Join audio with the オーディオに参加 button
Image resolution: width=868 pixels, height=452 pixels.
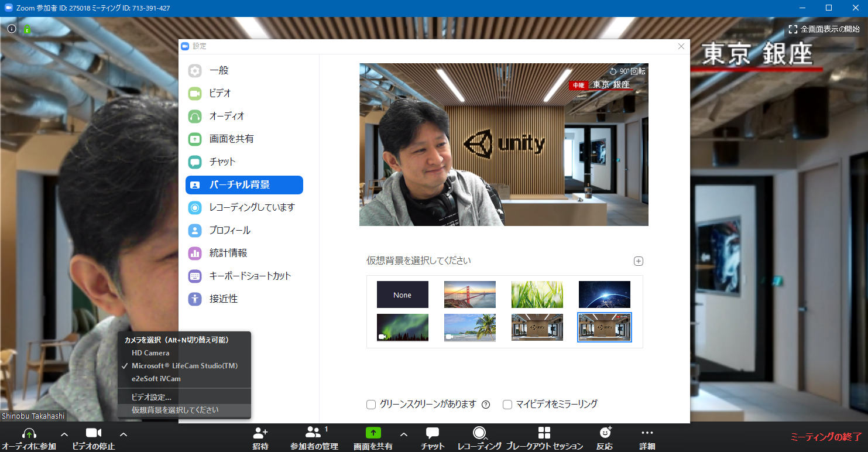point(29,439)
